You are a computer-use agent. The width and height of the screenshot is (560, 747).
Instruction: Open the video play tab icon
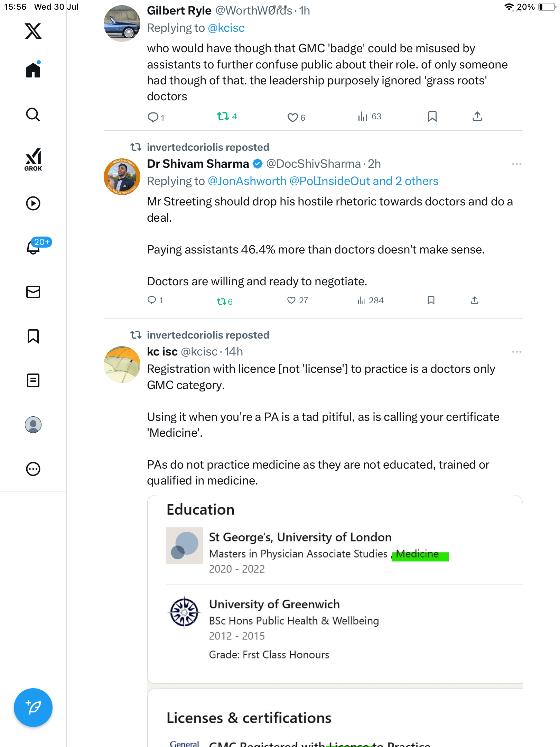click(33, 203)
